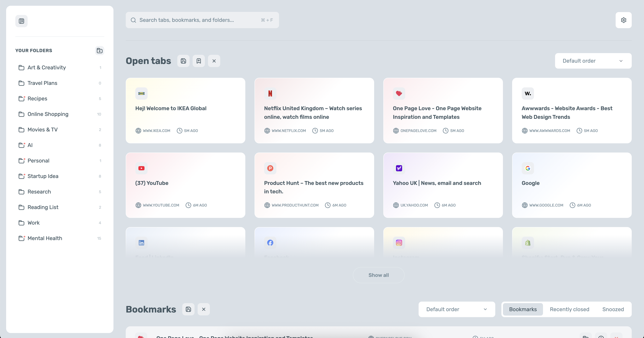Open the Product Hunt tab card

coord(314,185)
